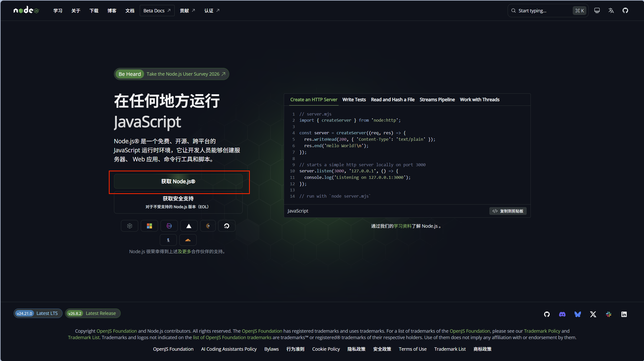Switch to the Streams Pipeline tab
644x361 pixels.
[437, 100]
